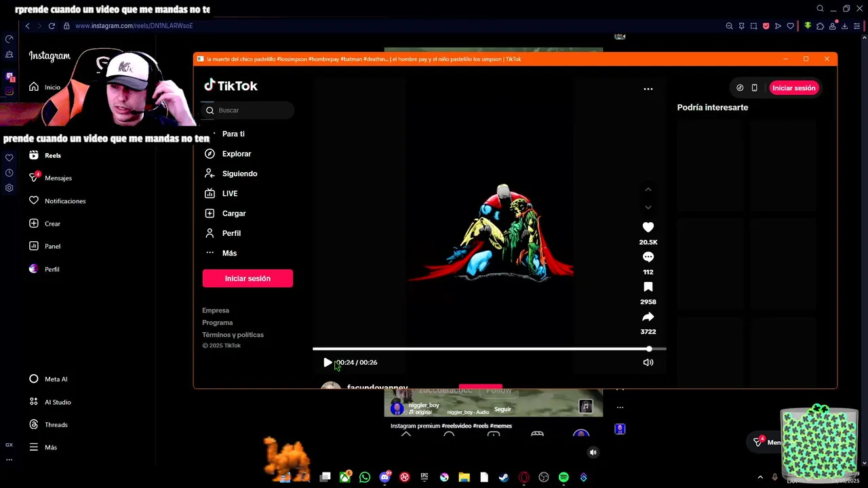Image resolution: width=868 pixels, height=488 pixels.
Task: Click the red Iniciar sesión sidebar button
Action: click(248, 279)
